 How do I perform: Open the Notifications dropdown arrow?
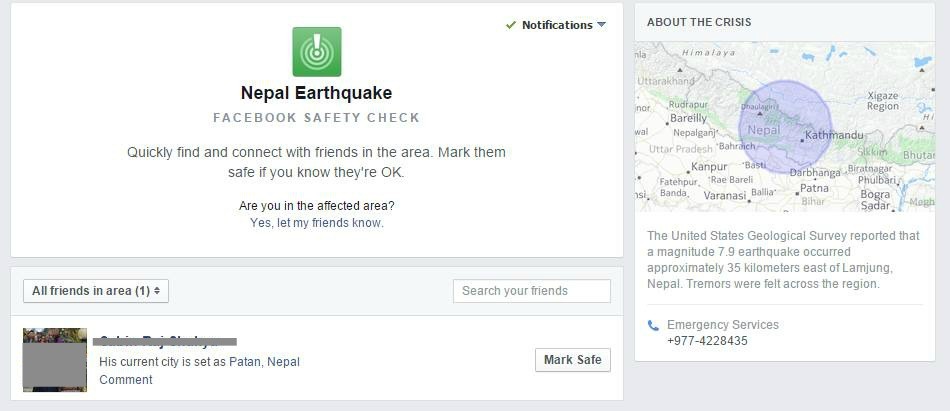coord(602,25)
